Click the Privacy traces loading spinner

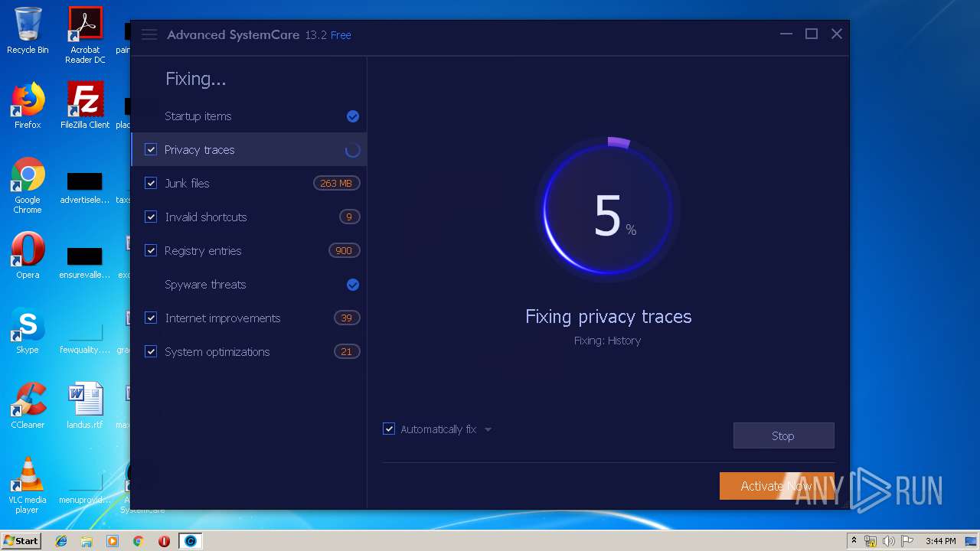coord(353,150)
